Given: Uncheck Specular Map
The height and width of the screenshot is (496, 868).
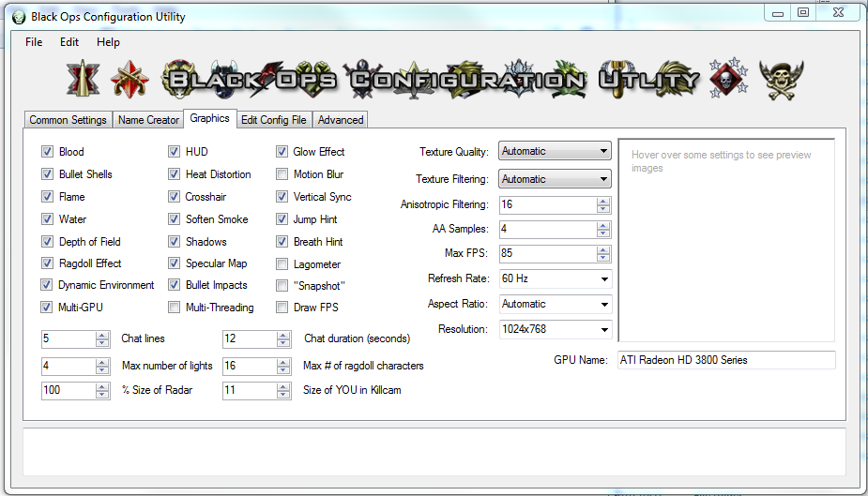Looking at the screenshot, I should [x=174, y=263].
